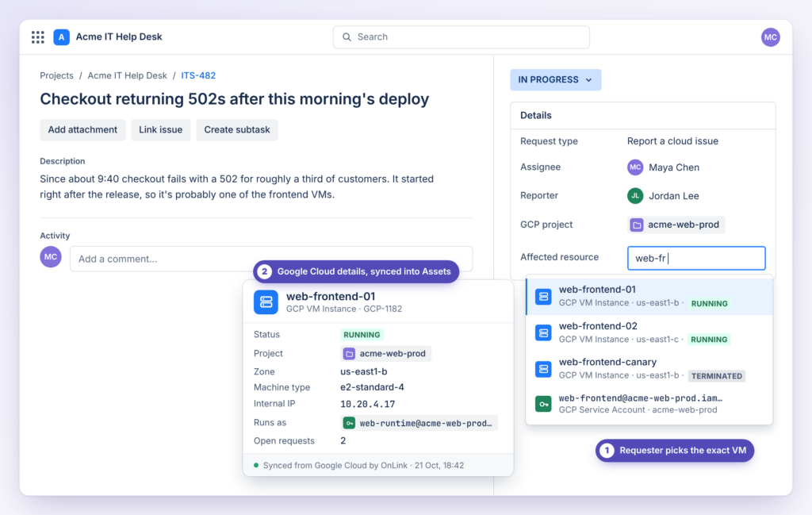Click the search magnifier icon
This screenshot has height=515, width=812.
[347, 37]
